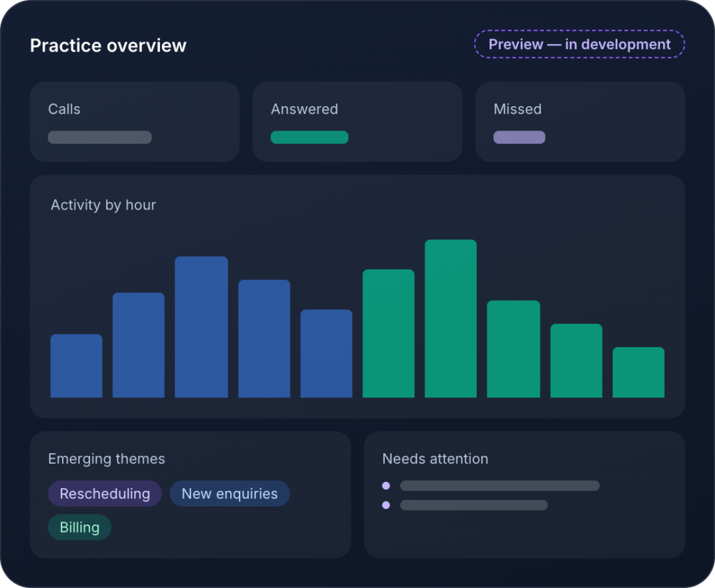Click the green Answered value bar

coord(309,138)
